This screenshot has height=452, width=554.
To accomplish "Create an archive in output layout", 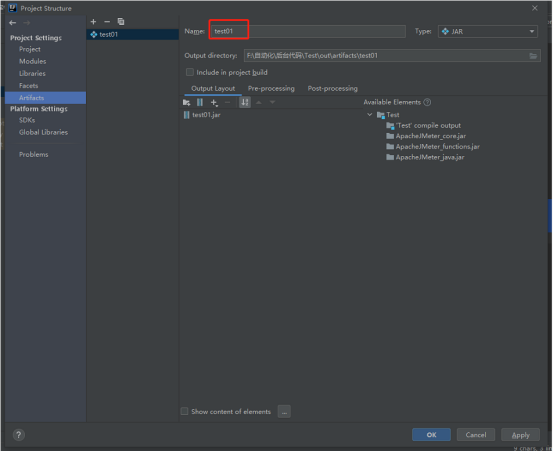I will click(200, 102).
